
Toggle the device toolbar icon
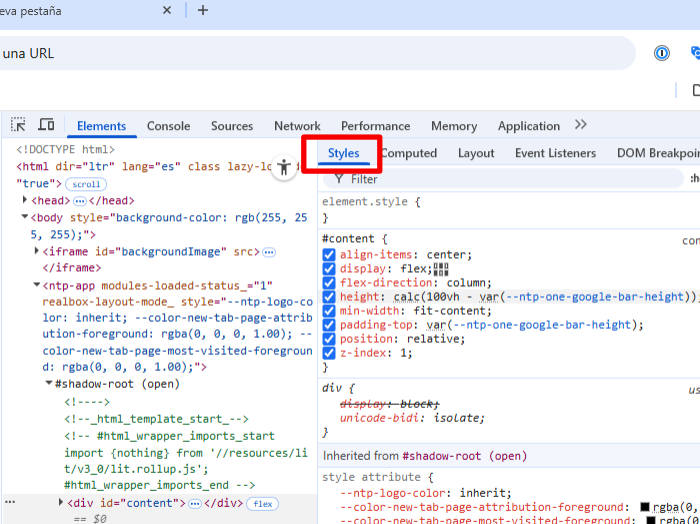click(x=46, y=125)
